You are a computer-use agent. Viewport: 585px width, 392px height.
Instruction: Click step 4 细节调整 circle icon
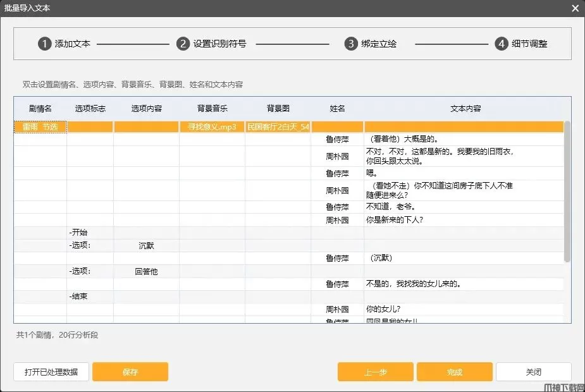[501, 44]
